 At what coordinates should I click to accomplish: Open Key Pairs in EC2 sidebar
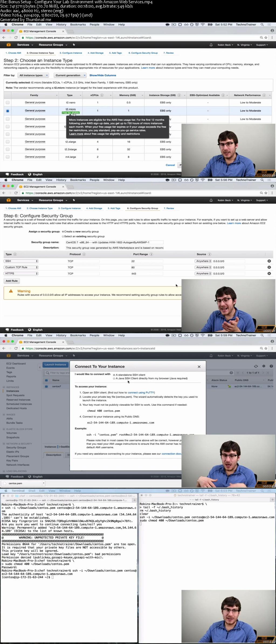[12, 461]
